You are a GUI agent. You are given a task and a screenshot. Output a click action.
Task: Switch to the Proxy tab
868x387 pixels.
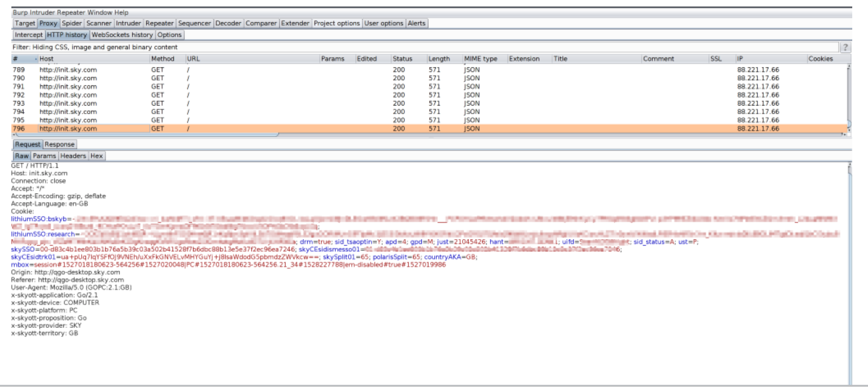(48, 23)
